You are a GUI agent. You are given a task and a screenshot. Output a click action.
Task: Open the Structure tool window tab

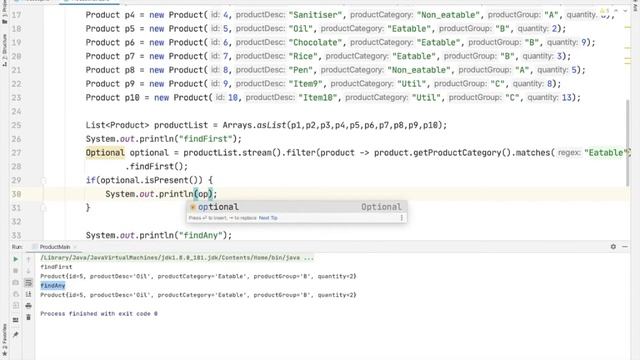[x=4, y=50]
